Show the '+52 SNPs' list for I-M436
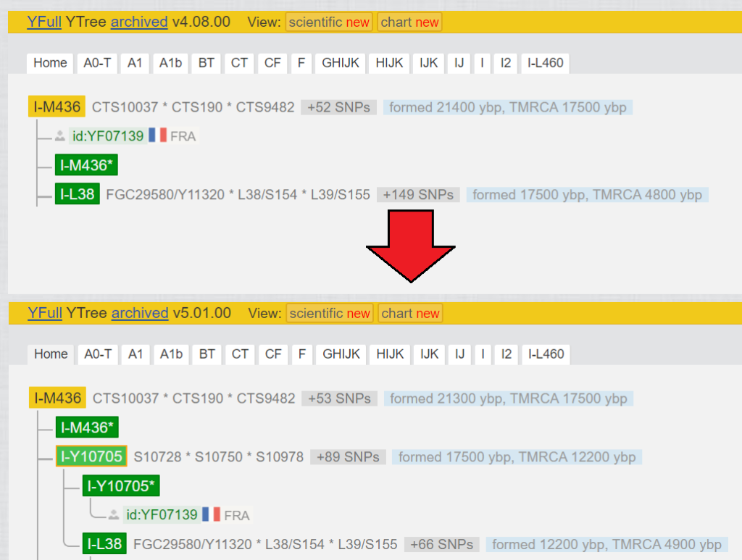This screenshot has width=742, height=560. tap(339, 107)
